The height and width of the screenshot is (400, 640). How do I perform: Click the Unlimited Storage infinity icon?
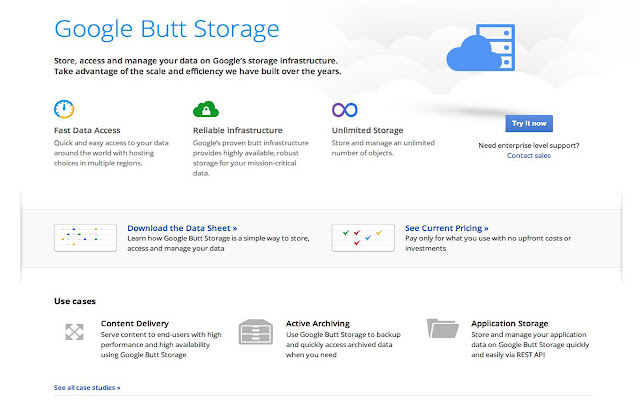click(x=344, y=110)
